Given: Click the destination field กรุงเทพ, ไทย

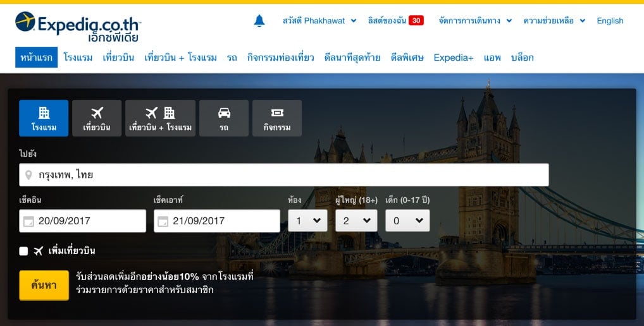Looking at the screenshot, I should coord(284,174).
